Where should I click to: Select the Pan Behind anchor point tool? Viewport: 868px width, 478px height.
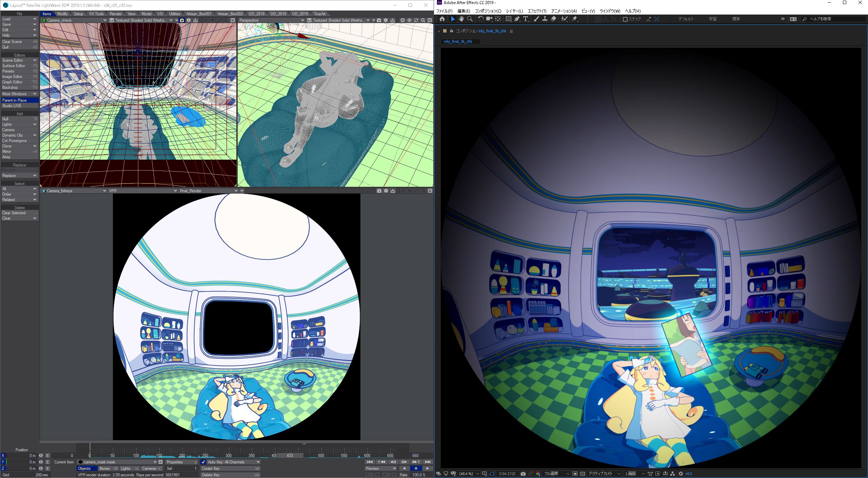point(498,19)
